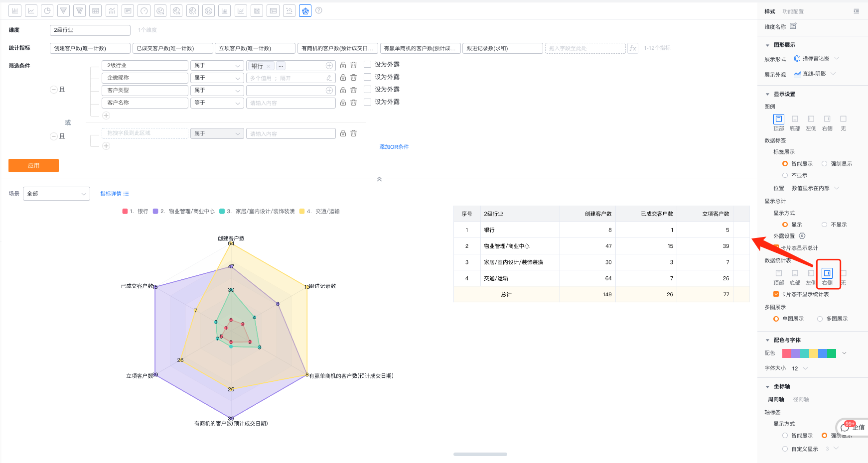Click the horizontal scrollbar below the table
Screen dimensions: 868x463
coord(480,454)
